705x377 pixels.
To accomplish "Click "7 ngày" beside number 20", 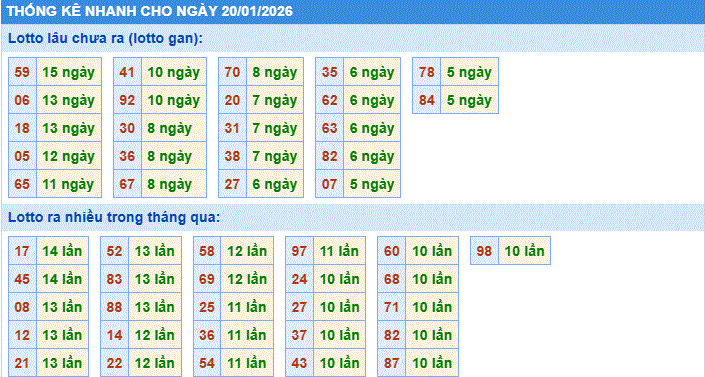I will [275, 100].
